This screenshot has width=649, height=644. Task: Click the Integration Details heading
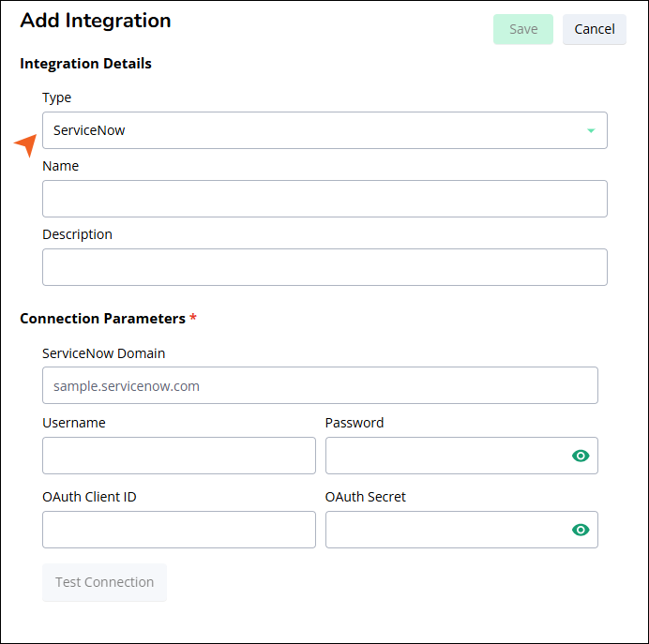(x=85, y=64)
